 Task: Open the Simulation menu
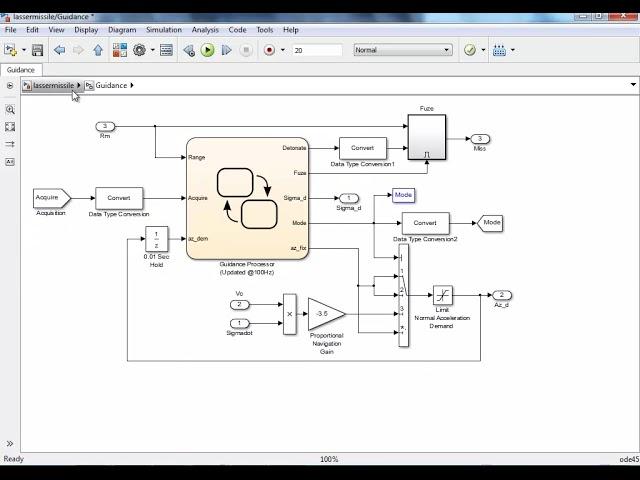[164, 30]
